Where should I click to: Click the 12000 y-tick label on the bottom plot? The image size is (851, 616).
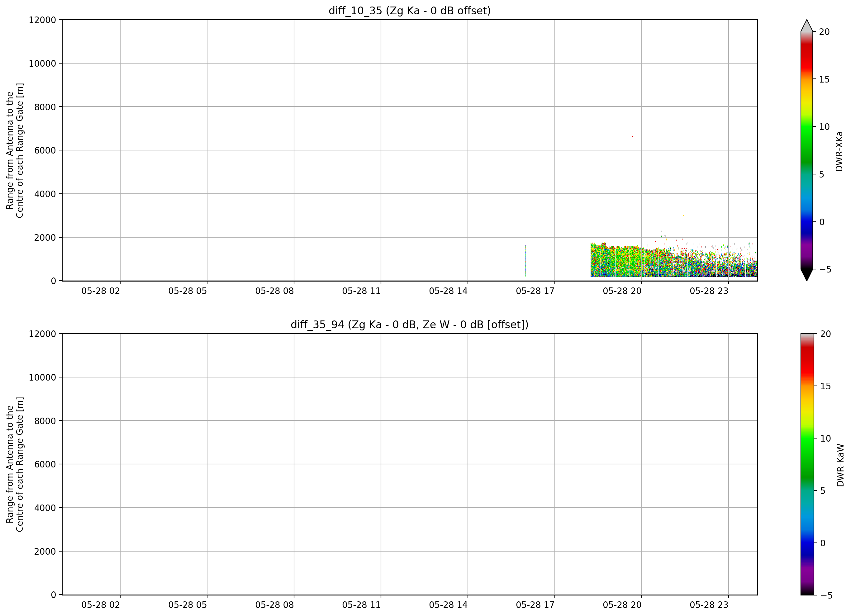pos(42,334)
